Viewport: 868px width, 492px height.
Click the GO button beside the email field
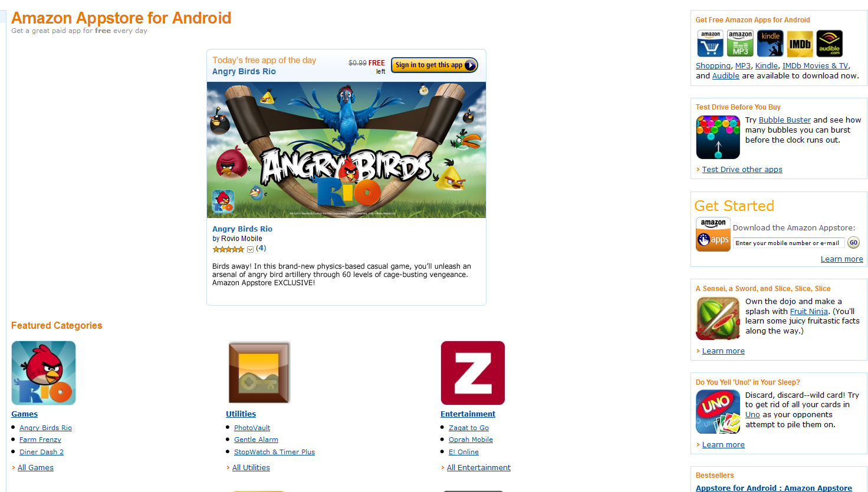tap(853, 243)
